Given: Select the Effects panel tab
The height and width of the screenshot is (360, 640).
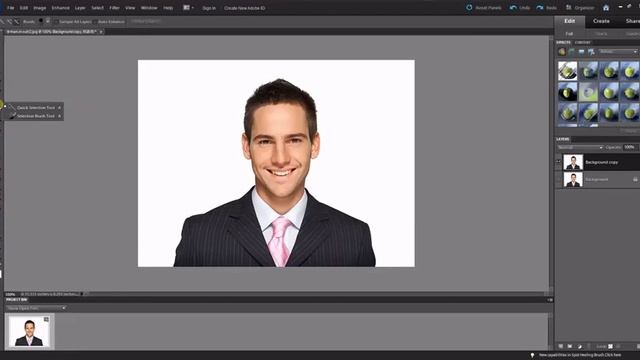Looking at the screenshot, I should [x=563, y=42].
